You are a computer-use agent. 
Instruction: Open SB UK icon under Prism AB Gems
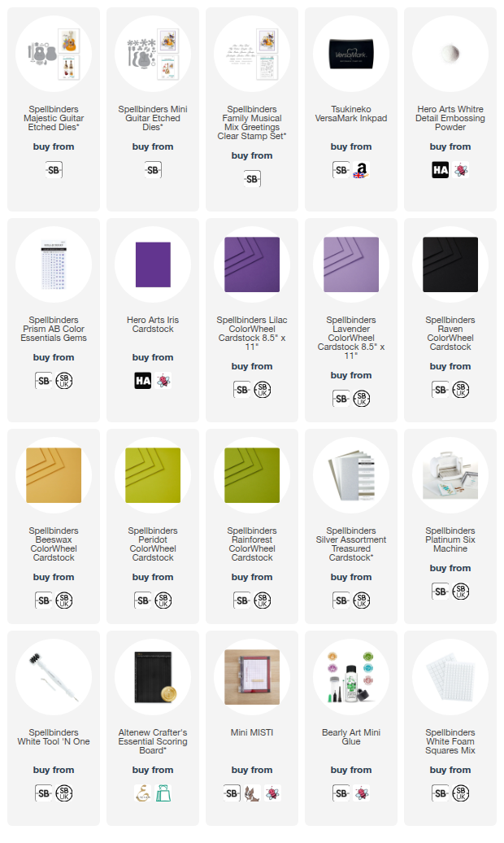pyautogui.click(x=64, y=381)
